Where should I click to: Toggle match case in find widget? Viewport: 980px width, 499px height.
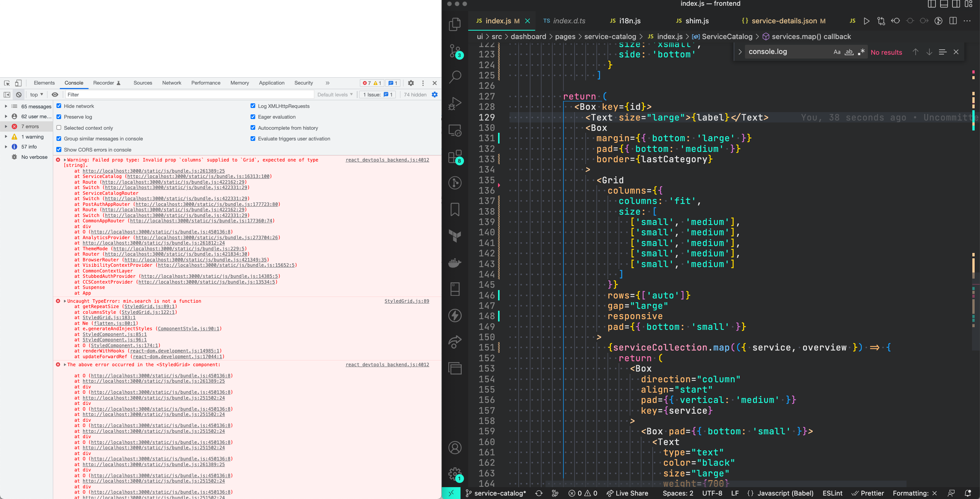837,52
